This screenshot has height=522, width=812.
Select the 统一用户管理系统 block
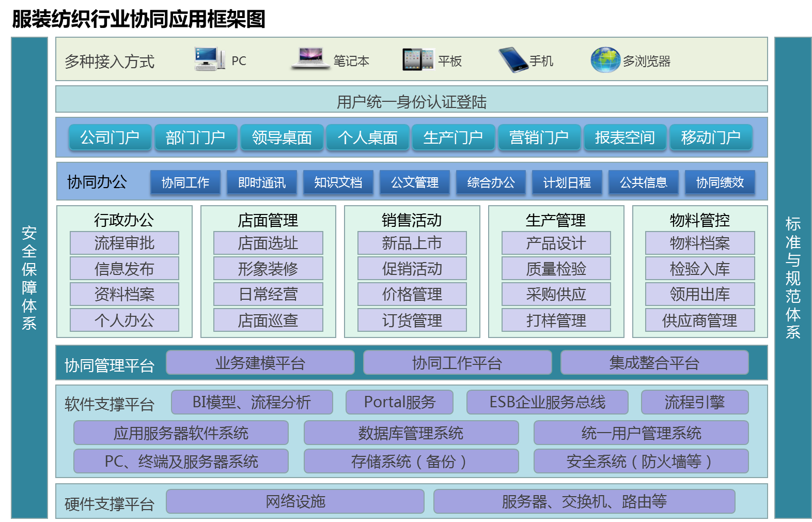[641, 433]
